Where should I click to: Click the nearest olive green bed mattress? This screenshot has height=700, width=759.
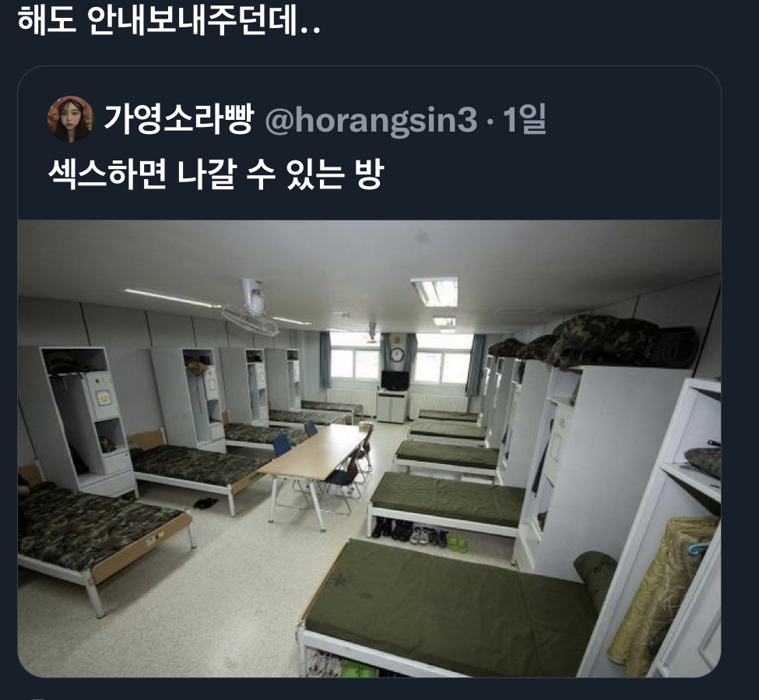pyautogui.click(x=448, y=606)
